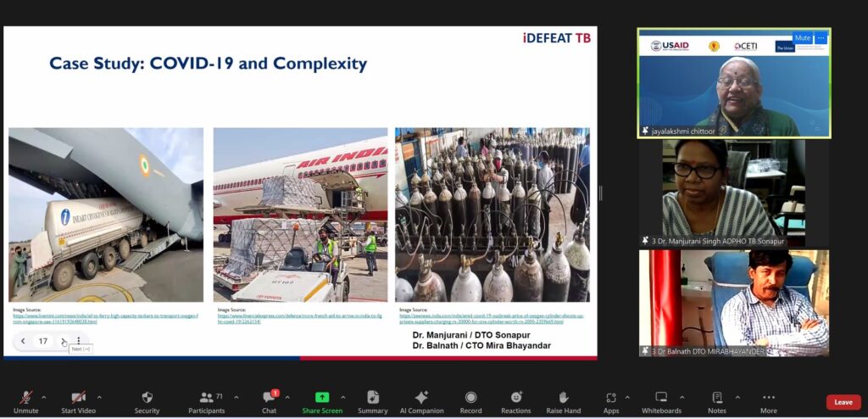Image resolution: width=868 pixels, height=419 pixels.
Task: Expand audio options arrow beside Unmute
Action: [x=44, y=397]
